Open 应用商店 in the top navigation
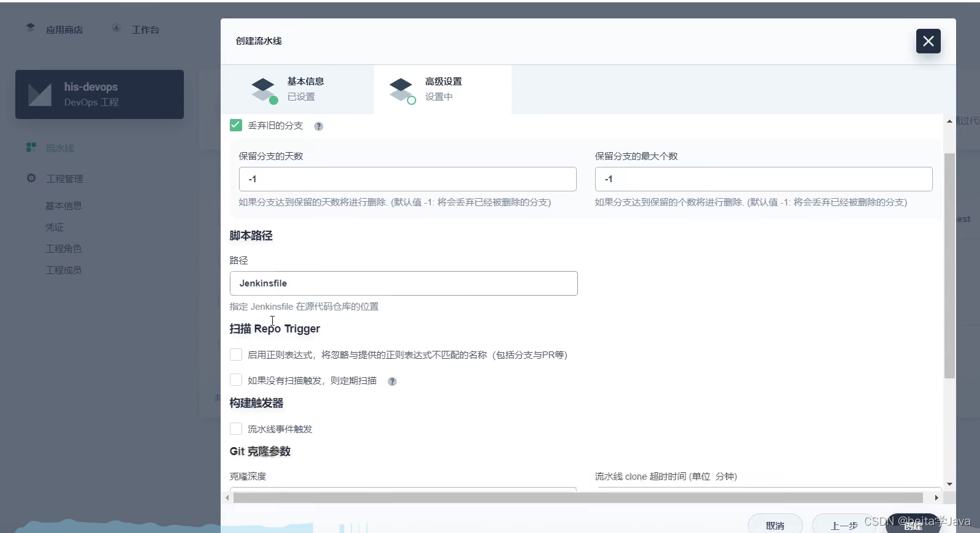Image resolution: width=980 pixels, height=533 pixels. point(64,29)
